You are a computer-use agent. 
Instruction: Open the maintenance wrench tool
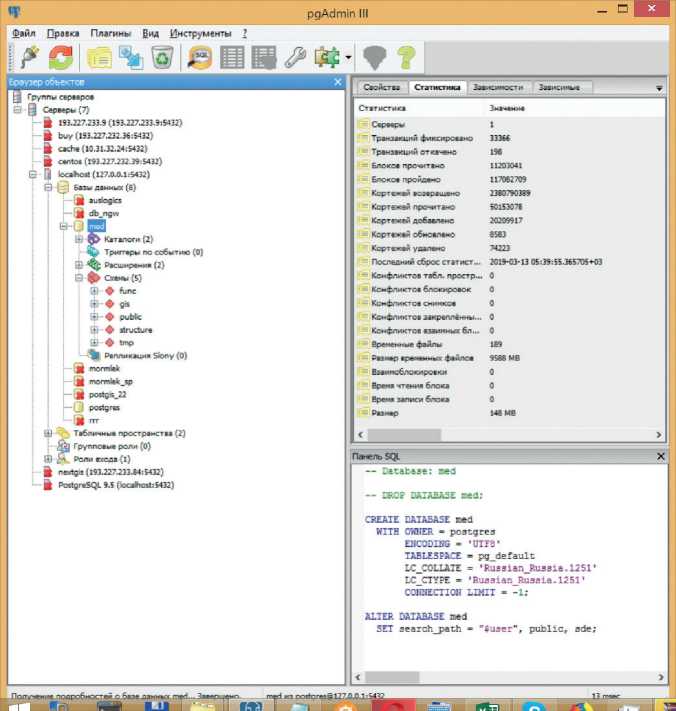pyautogui.click(x=295, y=58)
